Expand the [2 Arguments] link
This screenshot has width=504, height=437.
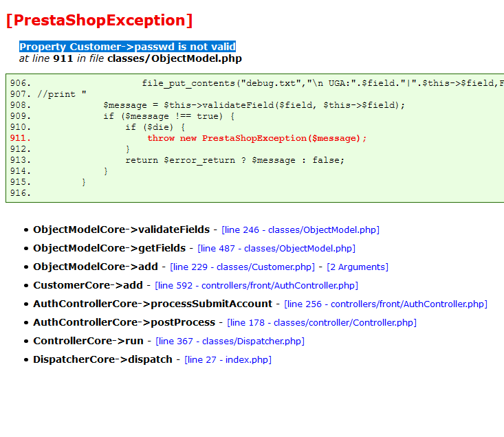358,267
